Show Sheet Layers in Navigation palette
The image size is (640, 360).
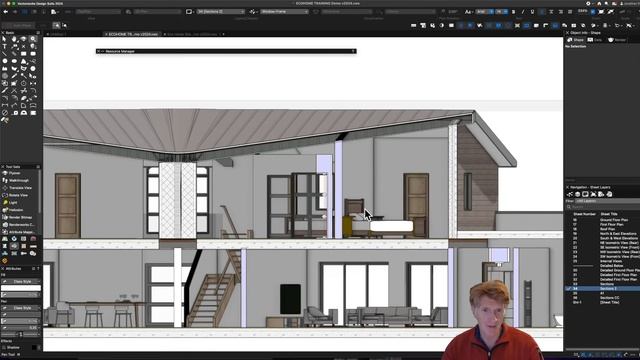click(x=585, y=194)
